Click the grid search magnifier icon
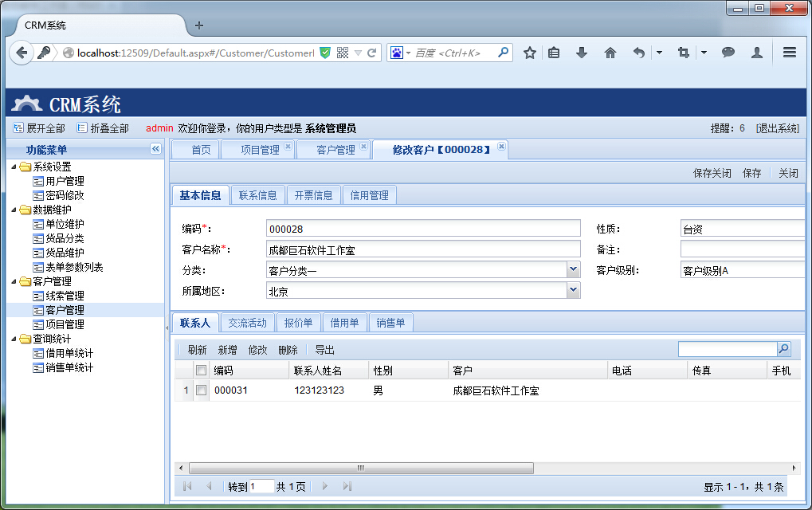The image size is (812, 510). point(783,349)
